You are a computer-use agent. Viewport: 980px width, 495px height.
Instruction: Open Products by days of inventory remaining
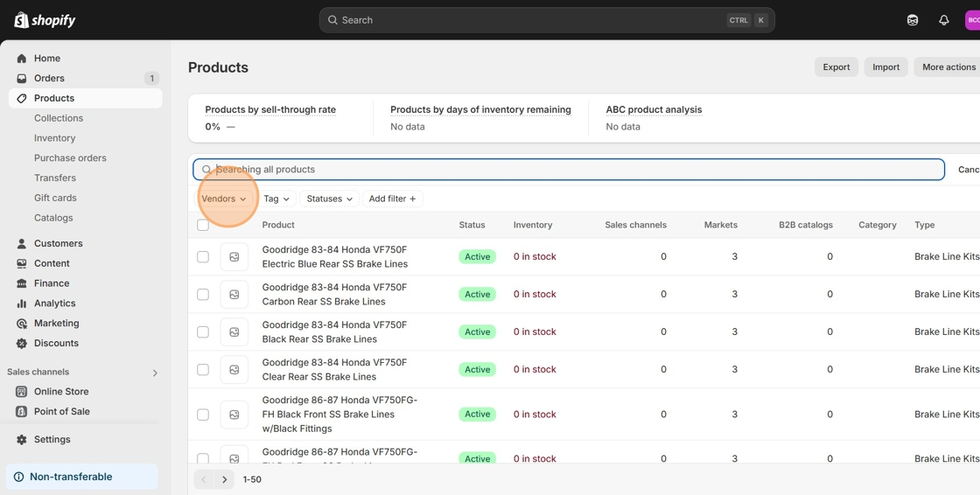tap(480, 110)
